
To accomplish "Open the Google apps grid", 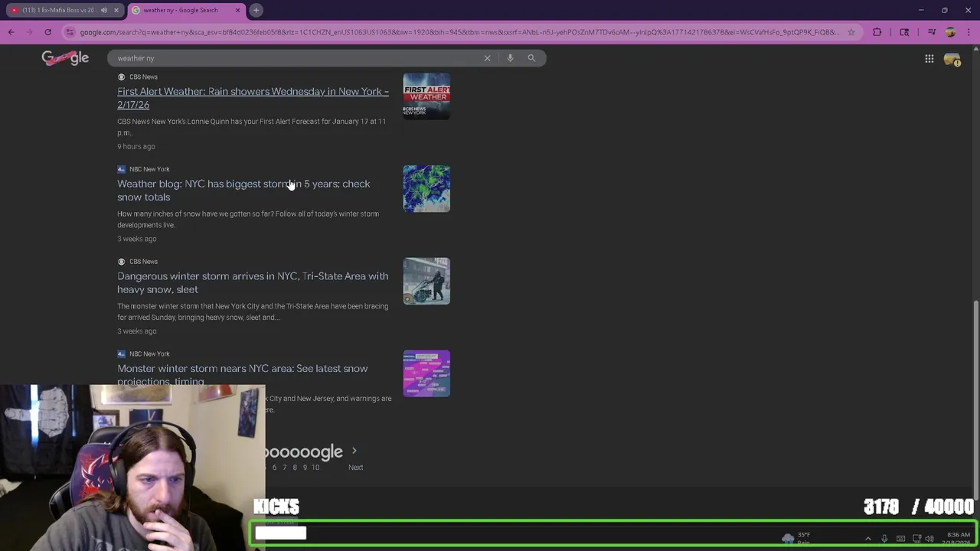I will pos(929,59).
